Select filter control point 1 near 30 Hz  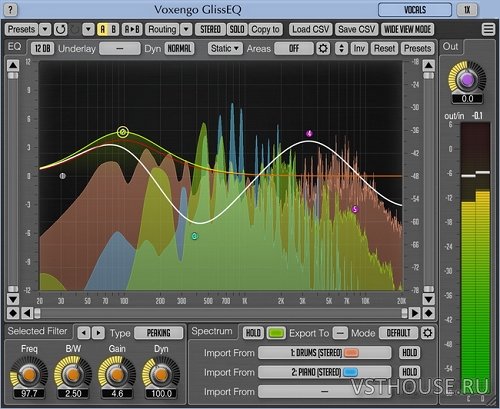point(62,176)
